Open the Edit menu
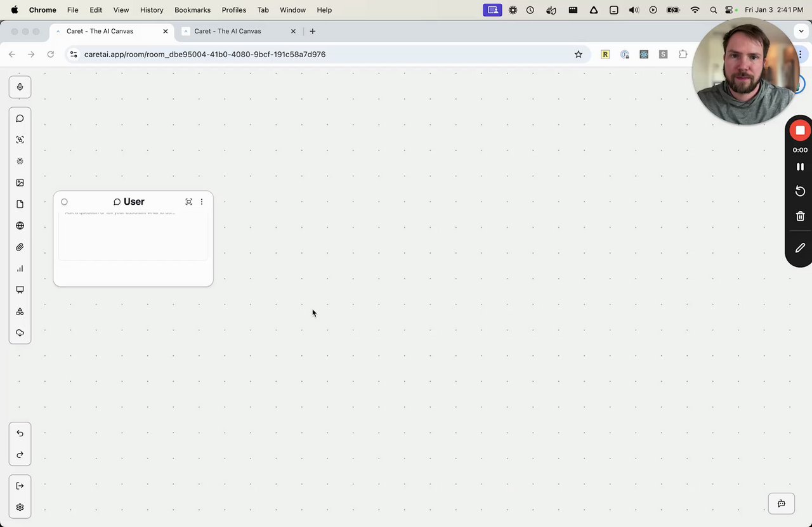 pyautogui.click(x=96, y=10)
